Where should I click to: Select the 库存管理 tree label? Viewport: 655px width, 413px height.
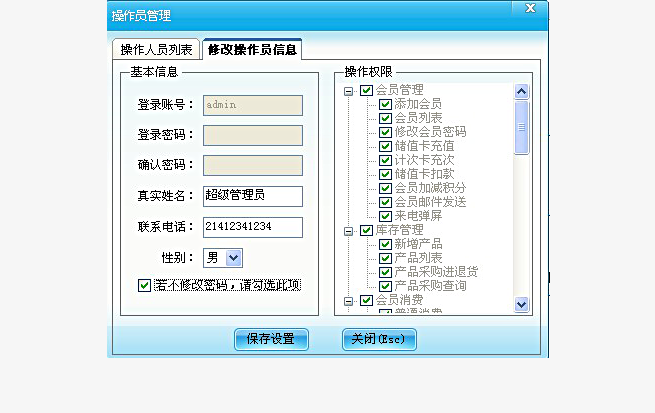point(399,230)
